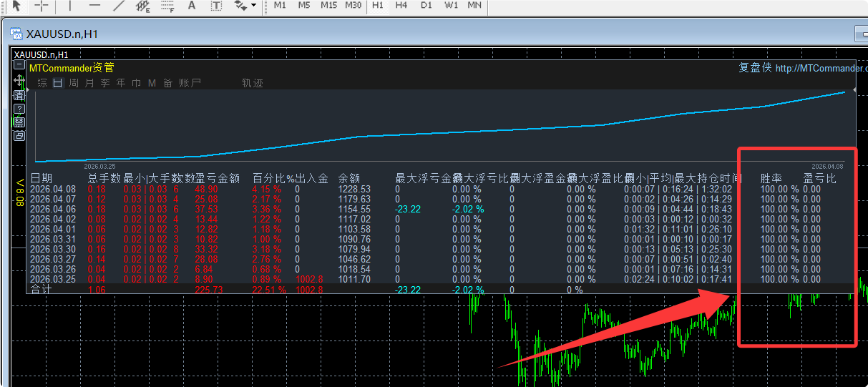Open the M tab
Viewport: 868px width, 387px height.
tap(152, 83)
